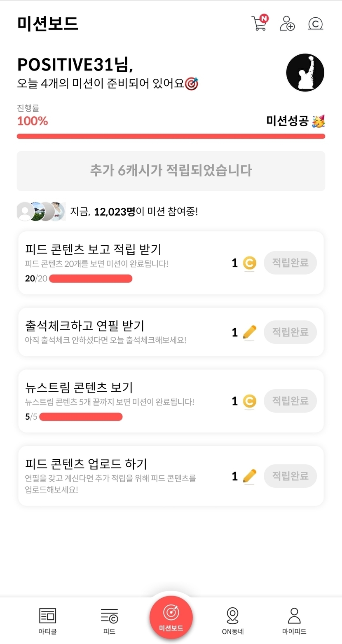Tap the pencil icon for feed upload mission

click(x=249, y=476)
